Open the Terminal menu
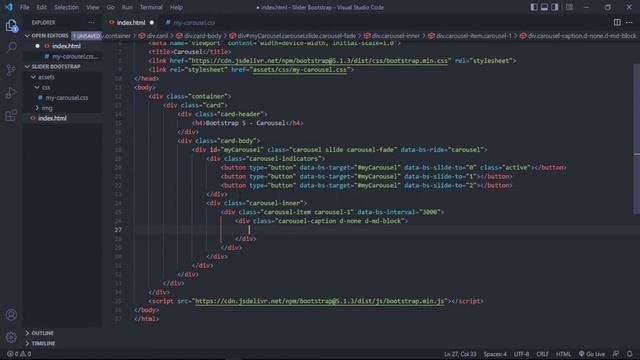The image size is (640, 360). (x=151, y=7)
